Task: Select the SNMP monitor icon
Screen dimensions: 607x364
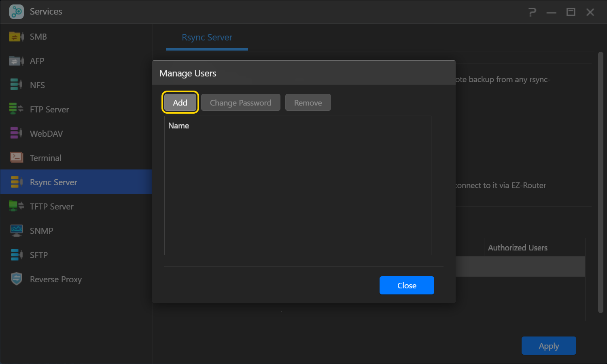Action: coord(16,231)
